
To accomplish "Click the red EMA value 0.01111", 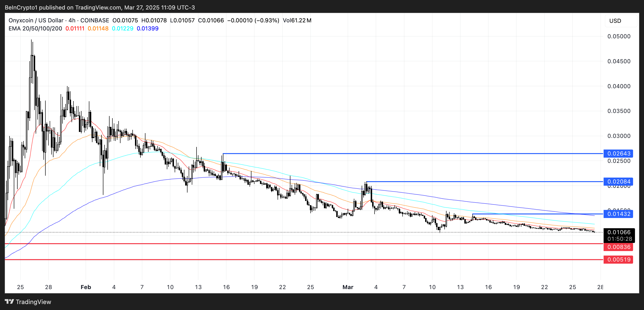I will point(75,29).
